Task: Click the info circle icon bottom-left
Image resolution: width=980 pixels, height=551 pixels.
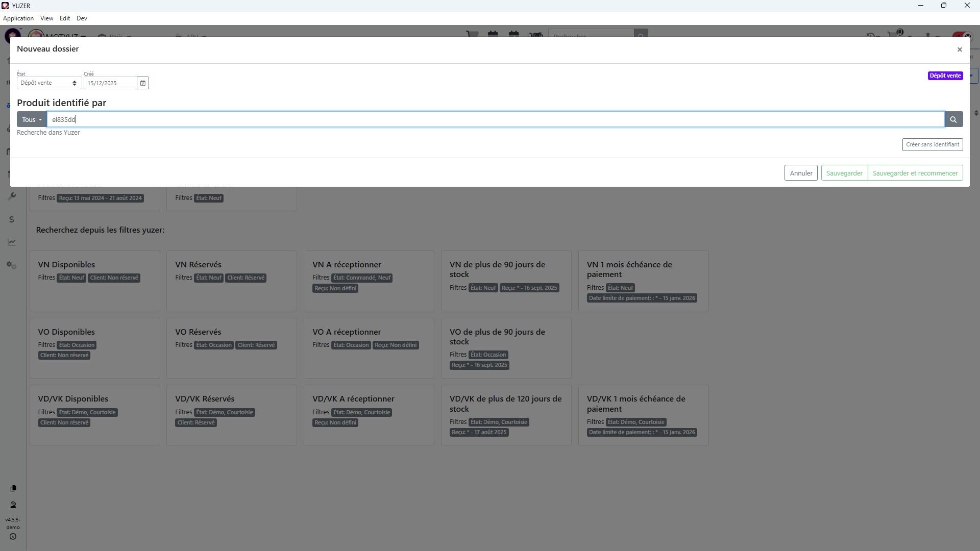Action: coord(13,537)
